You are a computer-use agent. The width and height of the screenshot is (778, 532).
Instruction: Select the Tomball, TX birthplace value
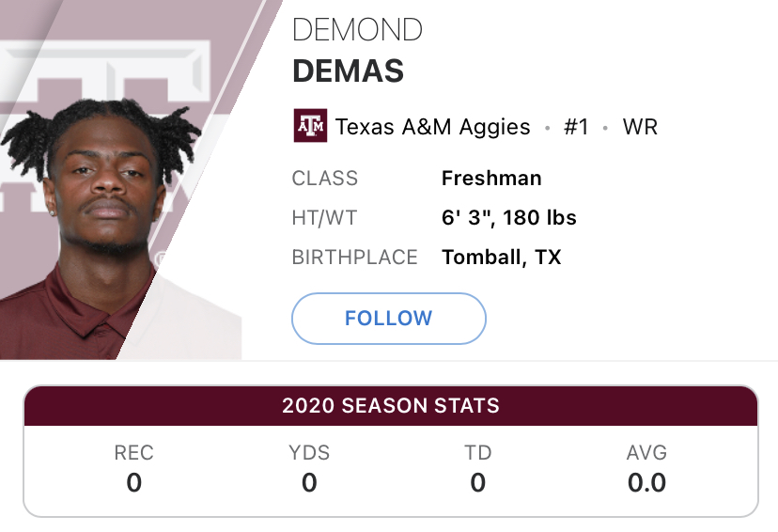(501, 258)
